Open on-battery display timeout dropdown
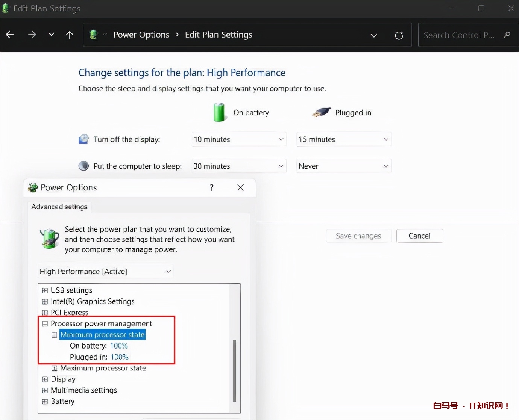The image size is (519, 420). 239,139
